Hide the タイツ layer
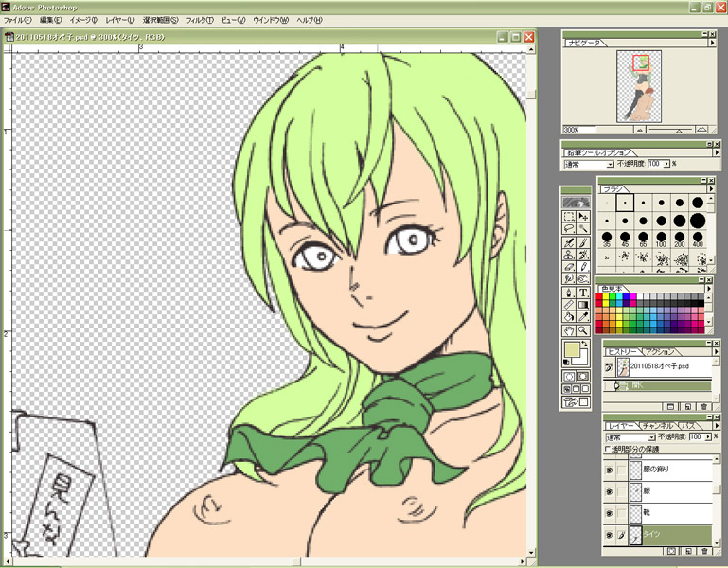The image size is (728, 568). (x=609, y=535)
